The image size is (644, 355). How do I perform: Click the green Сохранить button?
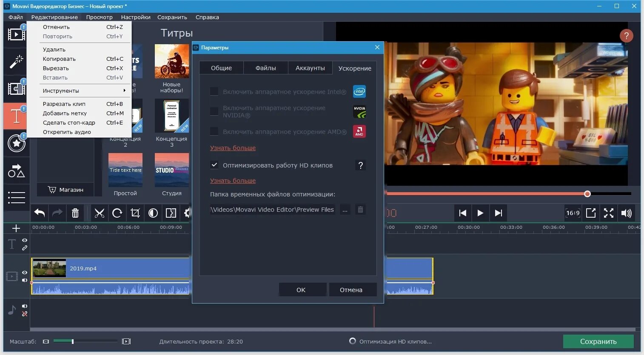(x=598, y=341)
